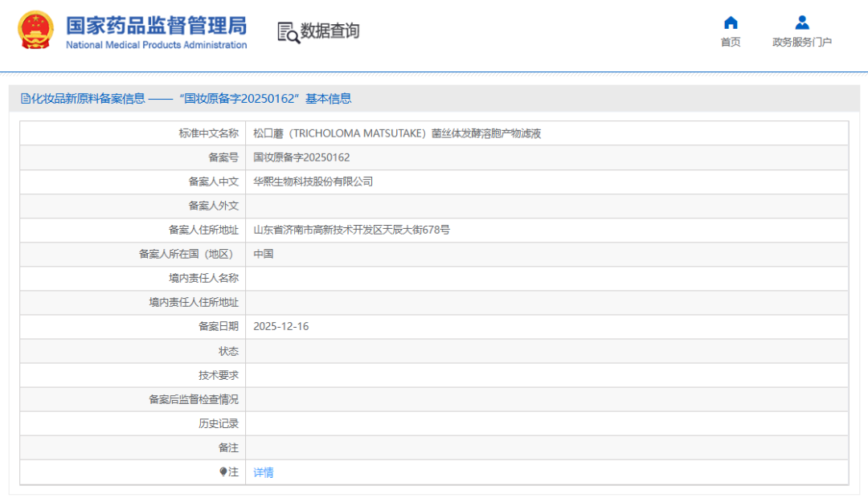Click the address 山东省济南市高新技术开发区天辰大街678号
Screen dimensions: 868x502
(x=350, y=230)
